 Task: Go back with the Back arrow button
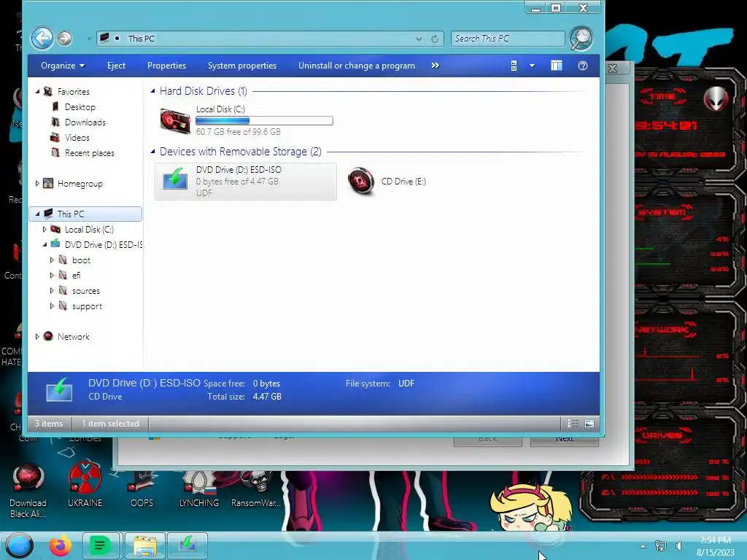[x=42, y=38]
